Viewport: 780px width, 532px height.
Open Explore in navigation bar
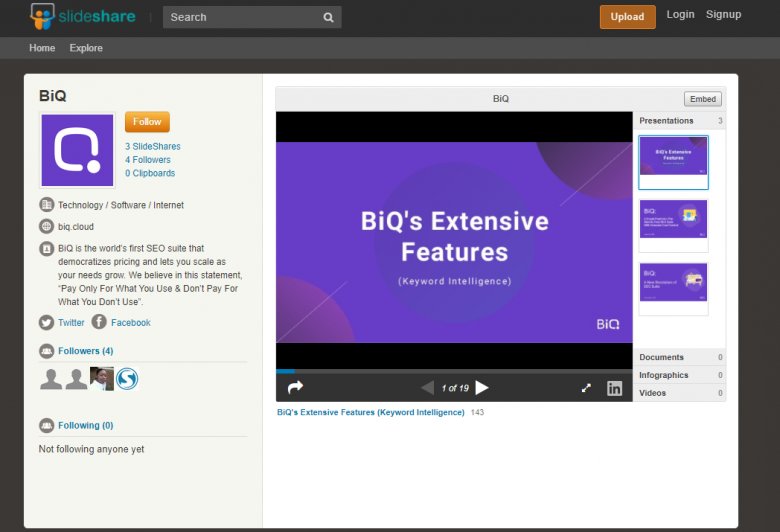point(86,48)
